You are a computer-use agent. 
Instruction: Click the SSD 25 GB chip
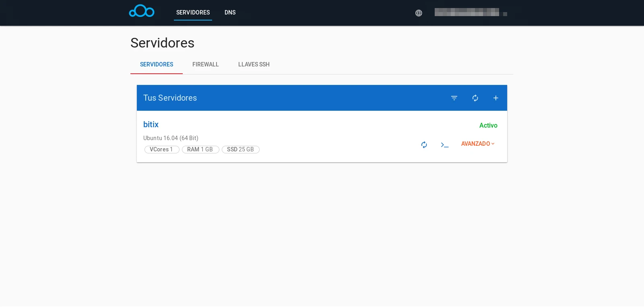pyautogui.click(x=240, y=149)
